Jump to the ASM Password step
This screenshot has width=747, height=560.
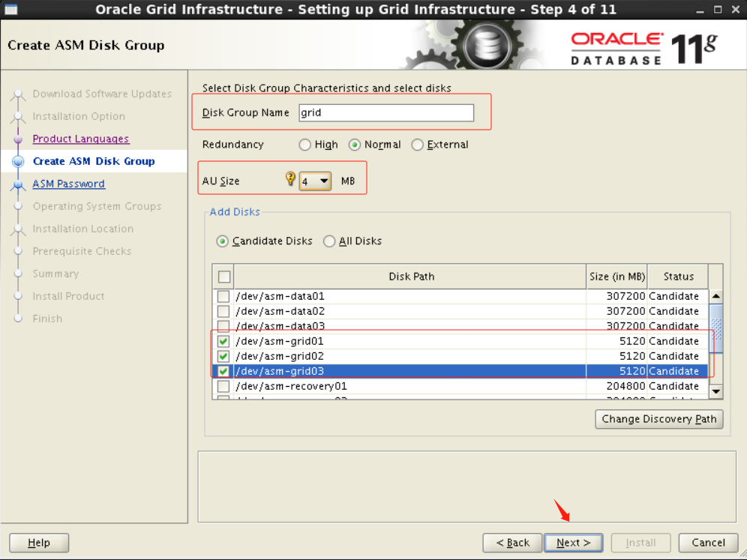tap(68, 184)
